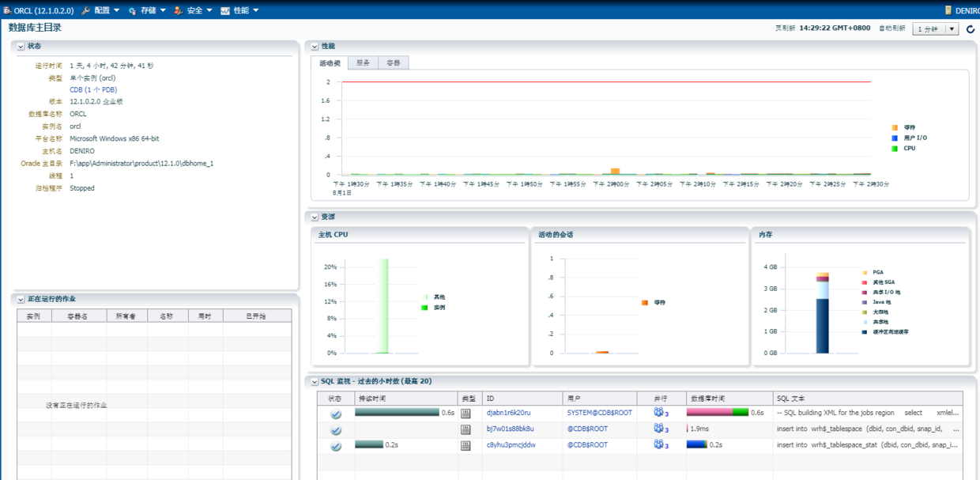Click the chart icon of 性能 menu
The height and width of the screenshot is (480, 980).
[225, 10]
